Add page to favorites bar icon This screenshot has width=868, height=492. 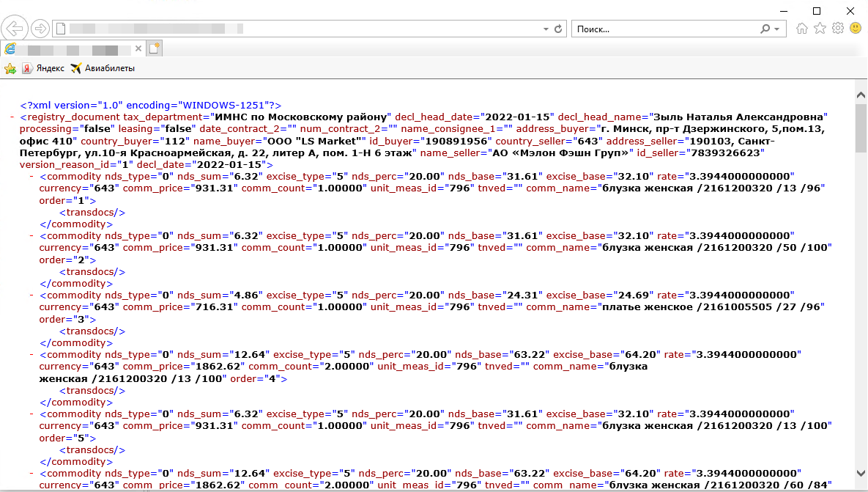10,68
